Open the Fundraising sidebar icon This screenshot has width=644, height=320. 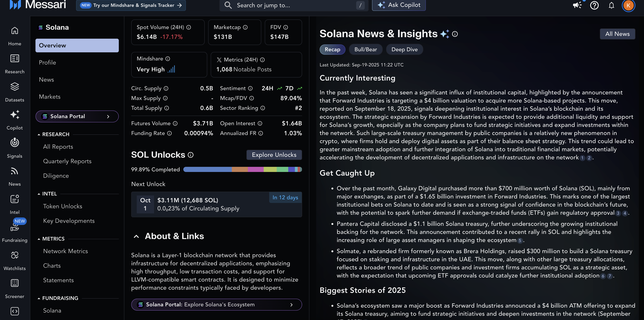(15, 227)
